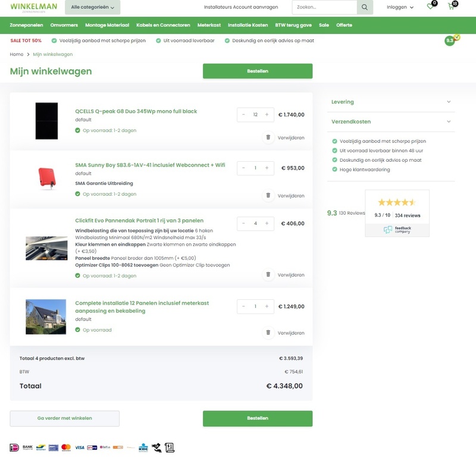Open SMA Sunny Boy inverter thumbnail

pyautogui.click(x=47, y=178)
